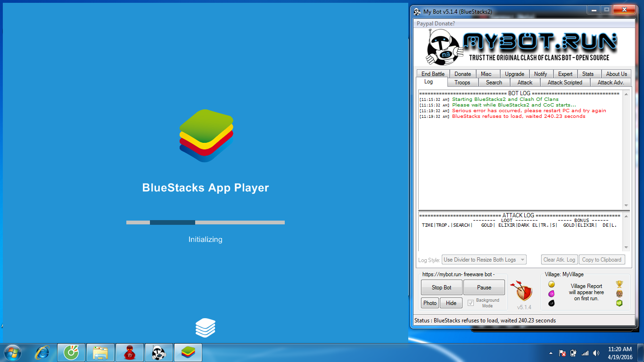Switch to the End Battle tab

[x=433, y=74]
